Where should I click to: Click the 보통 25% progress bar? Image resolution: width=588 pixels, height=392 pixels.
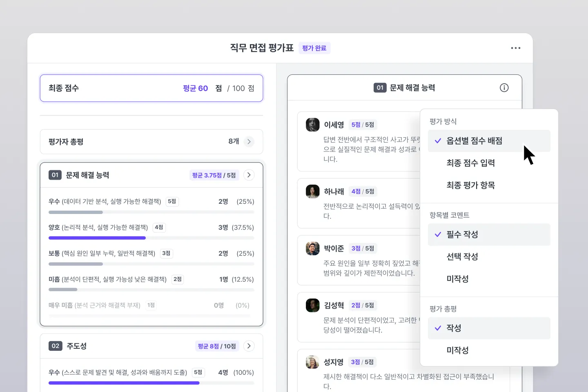[x=151, y=264]
